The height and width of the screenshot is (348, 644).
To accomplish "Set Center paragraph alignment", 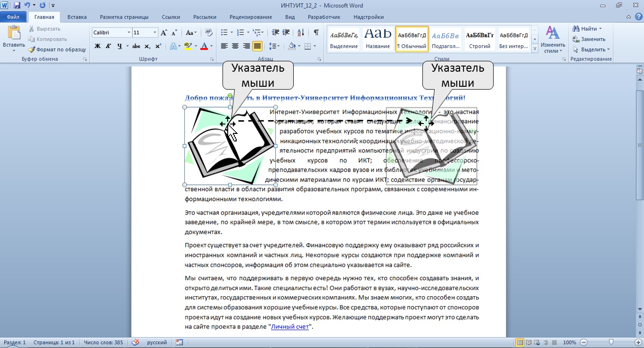I will [235, 46].
